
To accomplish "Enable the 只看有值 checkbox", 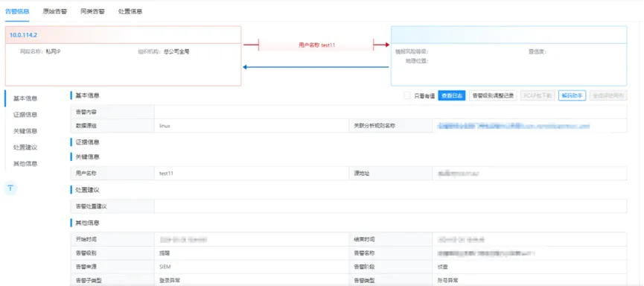I will click(x=407, y=96).
